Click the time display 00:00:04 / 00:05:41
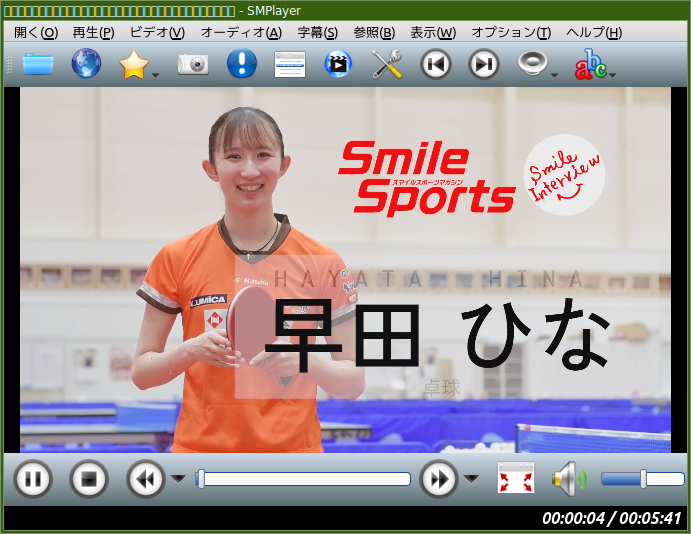 coord(612,518)
